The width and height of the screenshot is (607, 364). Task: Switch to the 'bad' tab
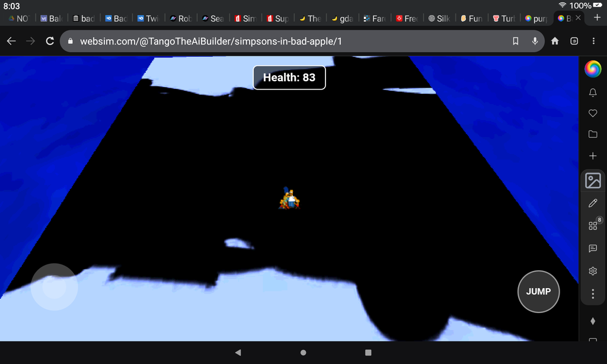84,18
